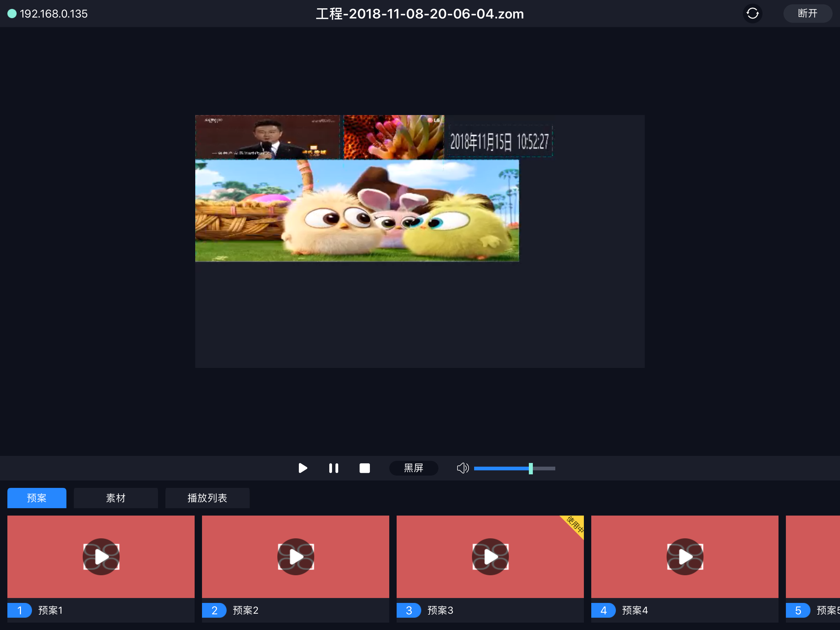This screenshot has height=630, width=840.
Task: Click the play icon on 预案2
Action: [x=295, y=557]
